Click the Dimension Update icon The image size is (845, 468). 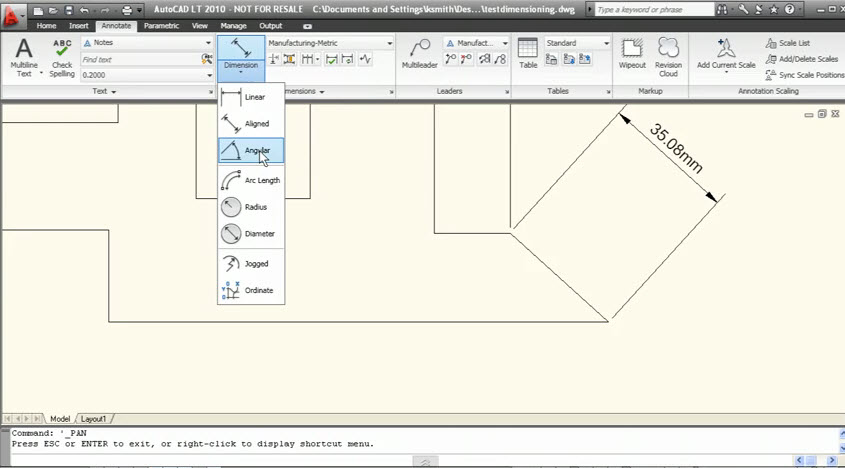click(348, 59)
